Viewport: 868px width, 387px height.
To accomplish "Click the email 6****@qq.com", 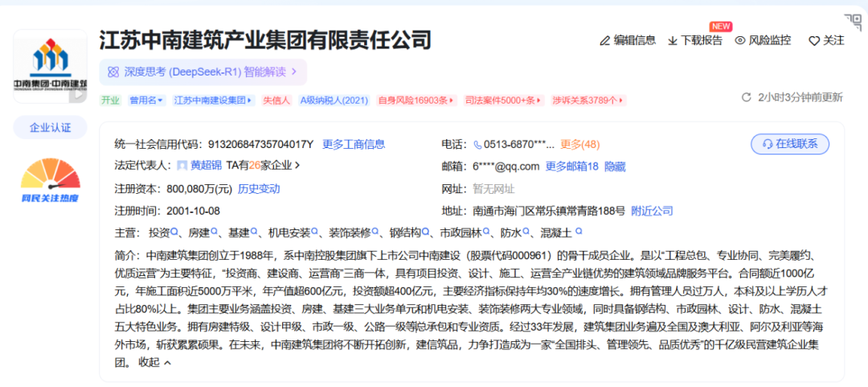I will tap(506, 167).
